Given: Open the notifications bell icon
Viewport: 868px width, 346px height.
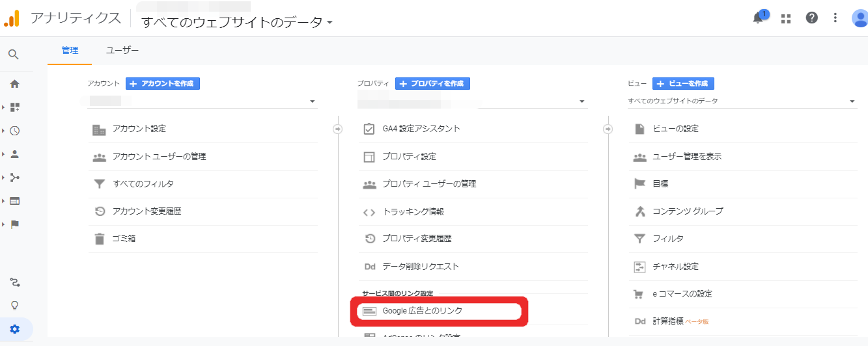Looking at the screenshot, I should tap(758, 18).
